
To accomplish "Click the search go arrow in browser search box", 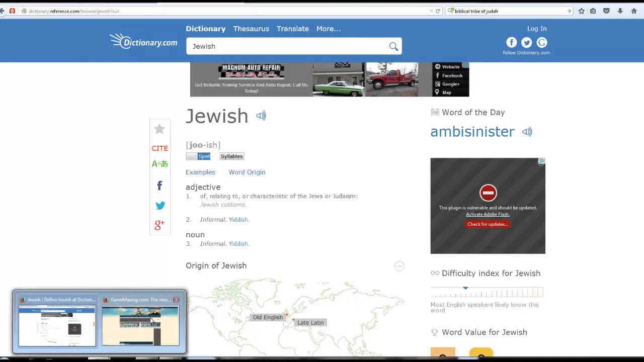I will click(569, 11).
